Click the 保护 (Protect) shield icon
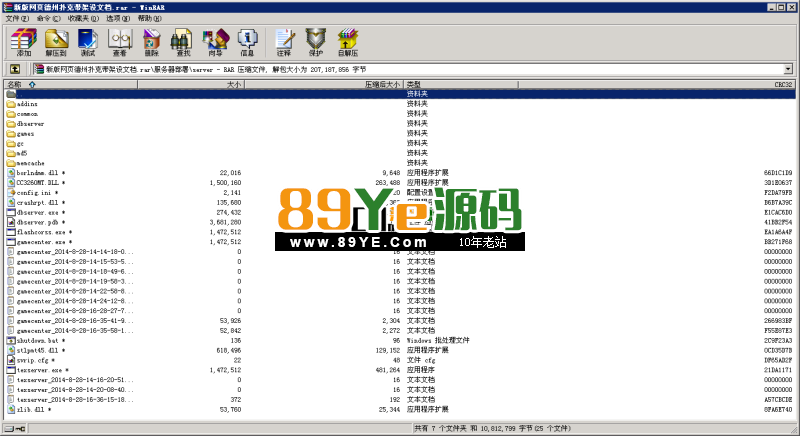The width and height of the screenshot is (800, 436). [x=315, y=42]
